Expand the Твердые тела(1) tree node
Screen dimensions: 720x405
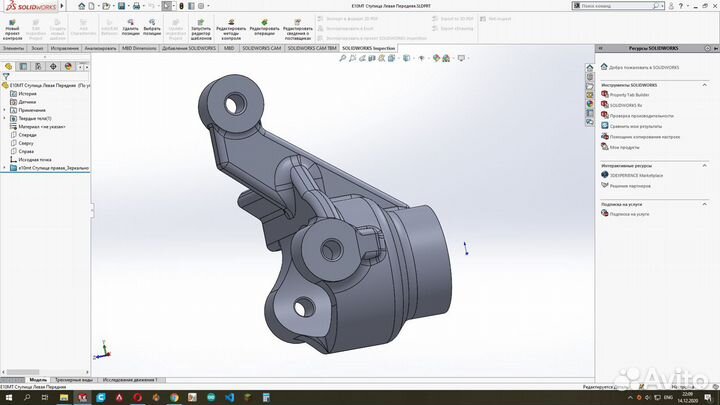(4, 118)
